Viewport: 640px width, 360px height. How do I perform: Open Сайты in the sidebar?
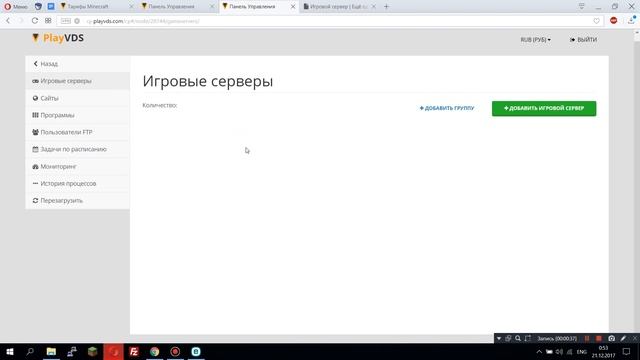click(x=78, y=98)
